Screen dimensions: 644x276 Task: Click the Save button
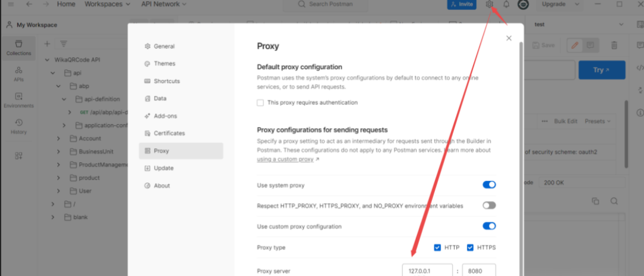(544, 45)
